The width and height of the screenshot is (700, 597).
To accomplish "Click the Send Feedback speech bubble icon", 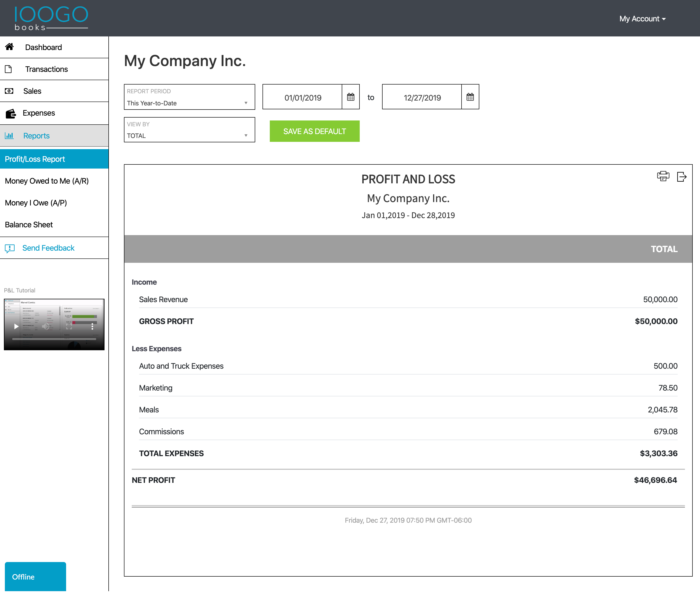I will (10, 248).
